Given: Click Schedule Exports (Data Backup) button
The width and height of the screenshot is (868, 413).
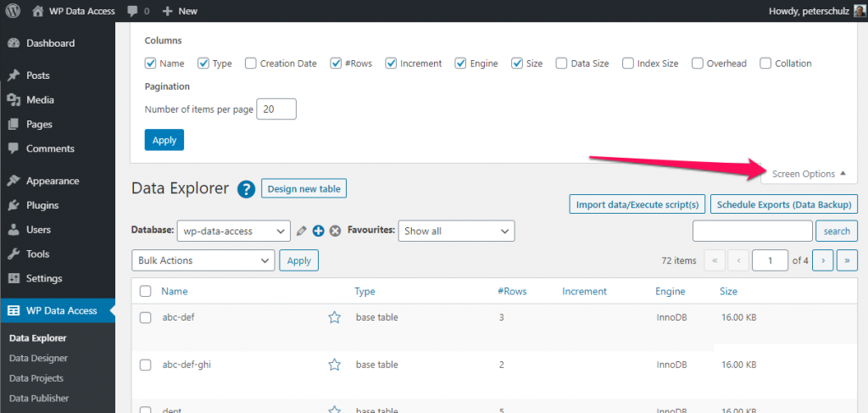Looking at the screenshot, I should 784,204.
